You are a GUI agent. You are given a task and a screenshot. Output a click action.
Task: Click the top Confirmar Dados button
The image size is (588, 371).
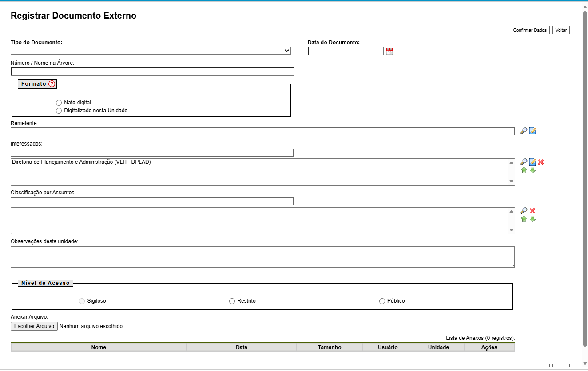point(529,30)
